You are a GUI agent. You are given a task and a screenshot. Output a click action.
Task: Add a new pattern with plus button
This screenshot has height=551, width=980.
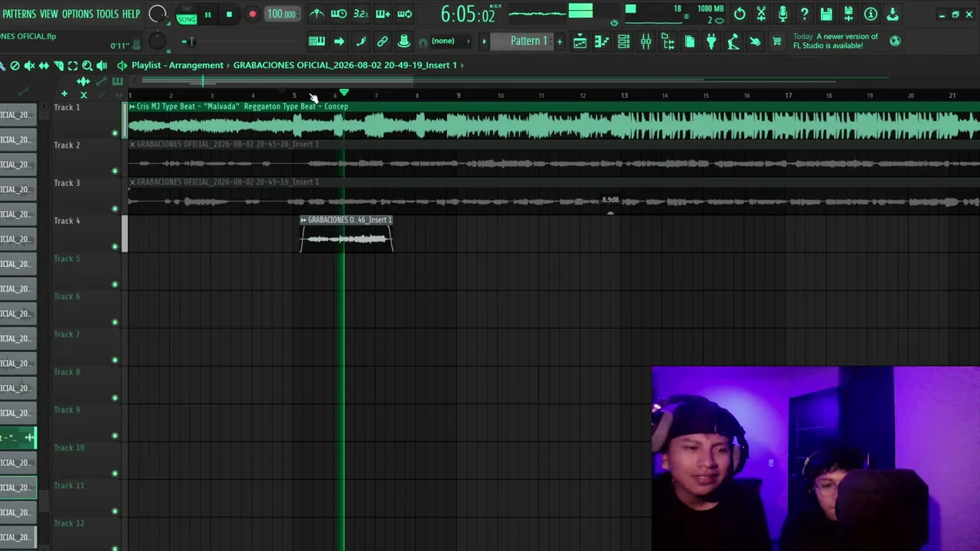click(x=560, y=41)
